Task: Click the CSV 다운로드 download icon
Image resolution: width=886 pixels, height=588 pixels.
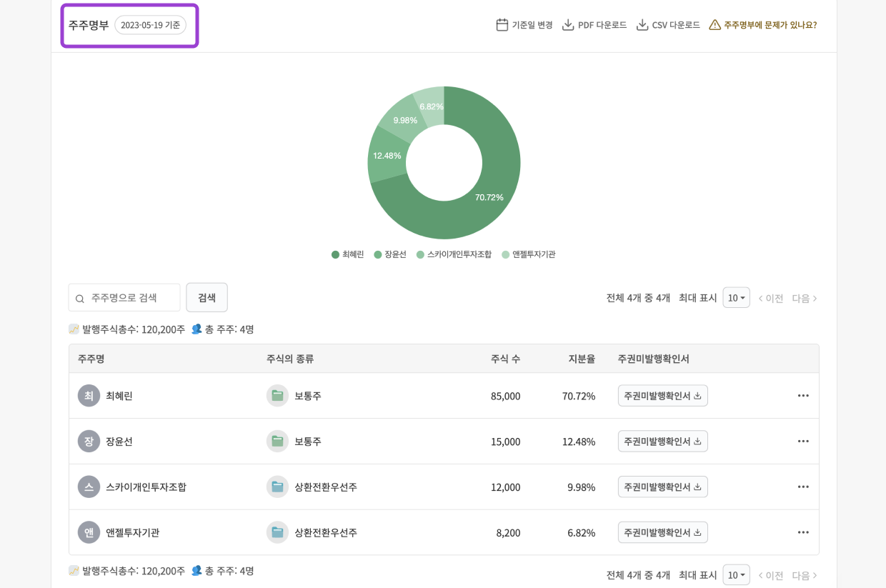Action: coord(642,24)
